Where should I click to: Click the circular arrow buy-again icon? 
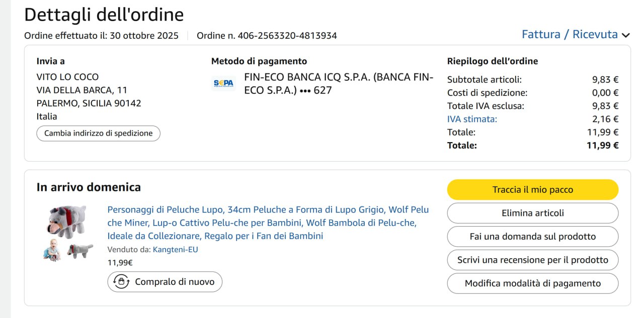121,282
